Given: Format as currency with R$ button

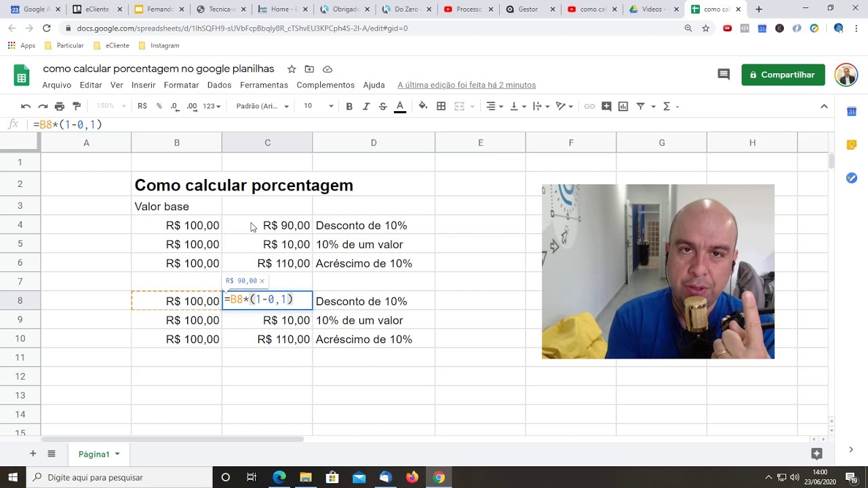Looking at the screenshot, I should click(142, 106).
